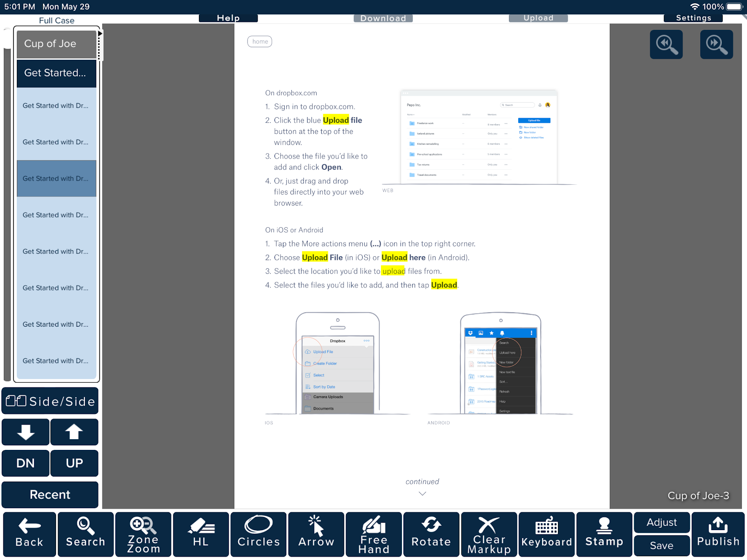This screenshot has width=747, height=560.
Task: Activate the Free Hand drawing tool
Action: coord(373,534)
